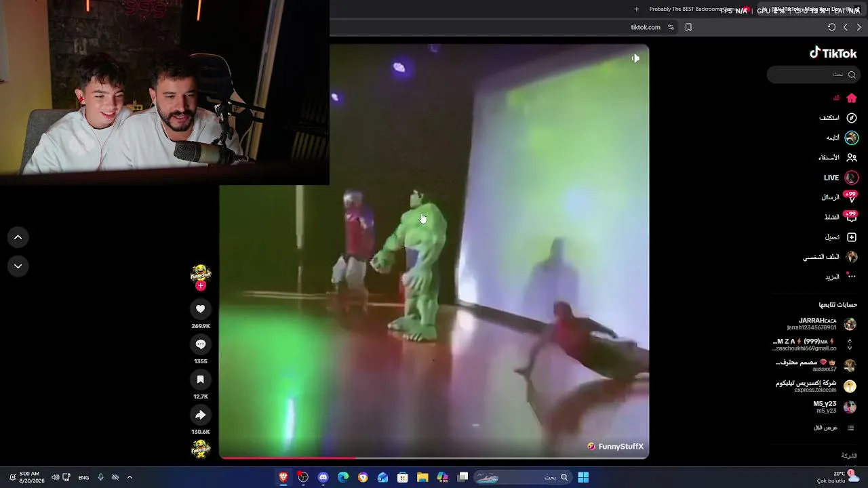Share the video with the arrow button
The width and height of the screenshot is (868, 488).
point(201,415)
